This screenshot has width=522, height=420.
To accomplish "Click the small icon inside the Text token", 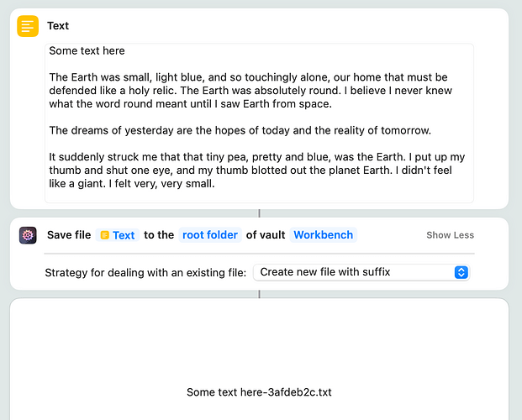I will (105, 235).
